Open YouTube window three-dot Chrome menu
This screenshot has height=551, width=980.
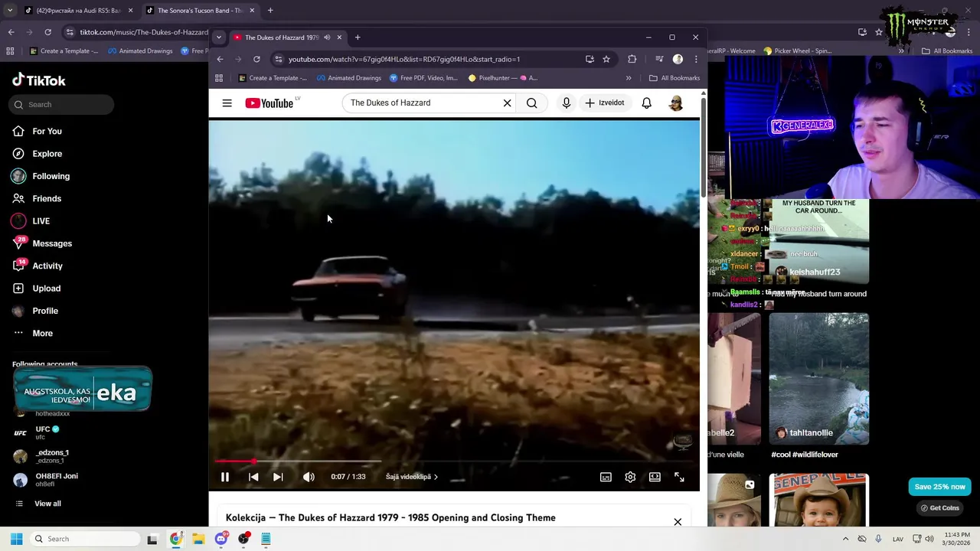(696, 59)
